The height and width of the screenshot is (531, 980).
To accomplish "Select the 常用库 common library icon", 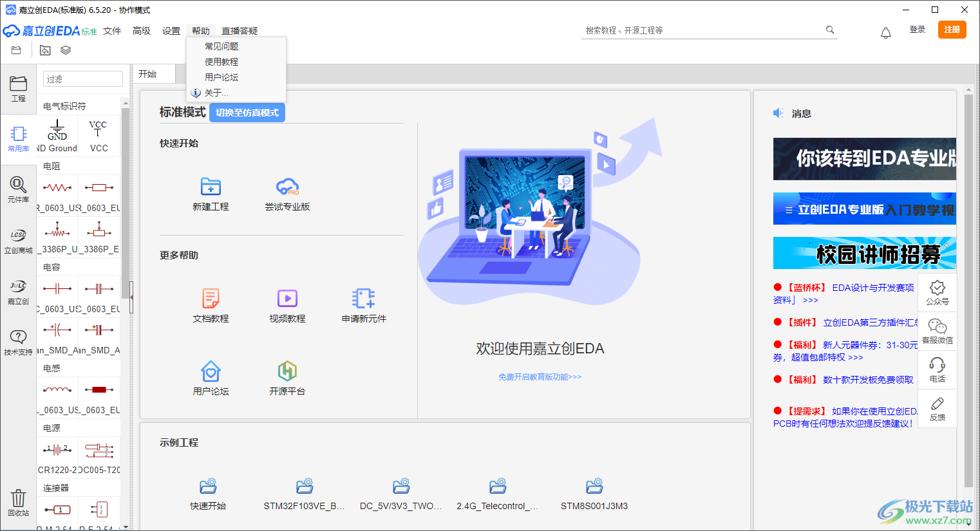I will point(18,139).
